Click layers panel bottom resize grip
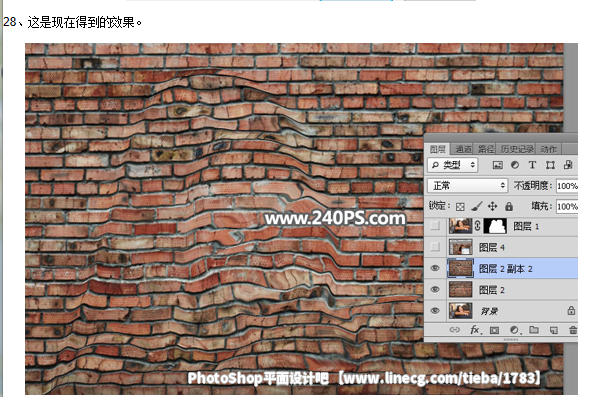The image size is (596, 397). click(x=510, y=339)
